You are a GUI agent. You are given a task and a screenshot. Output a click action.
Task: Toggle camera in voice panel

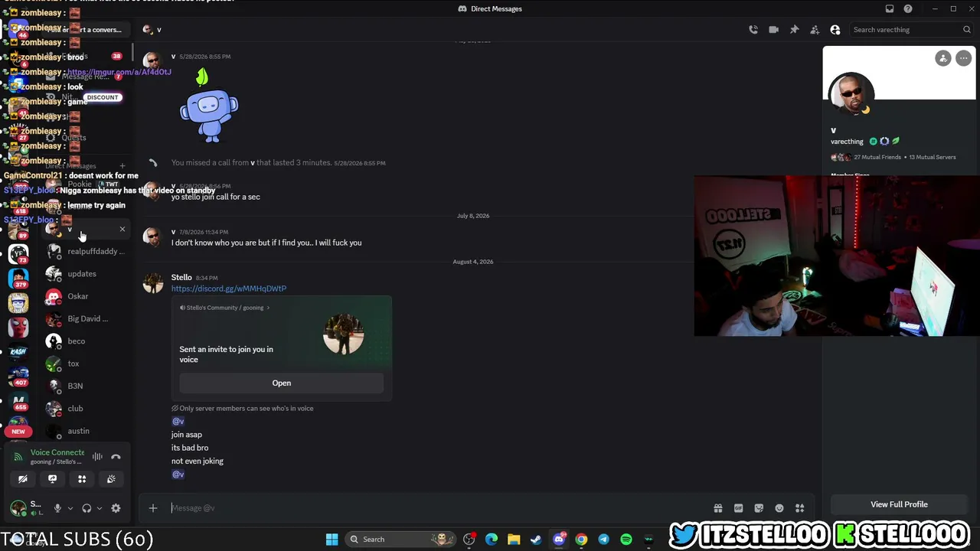pyautogui.click(x=23, y=479)
